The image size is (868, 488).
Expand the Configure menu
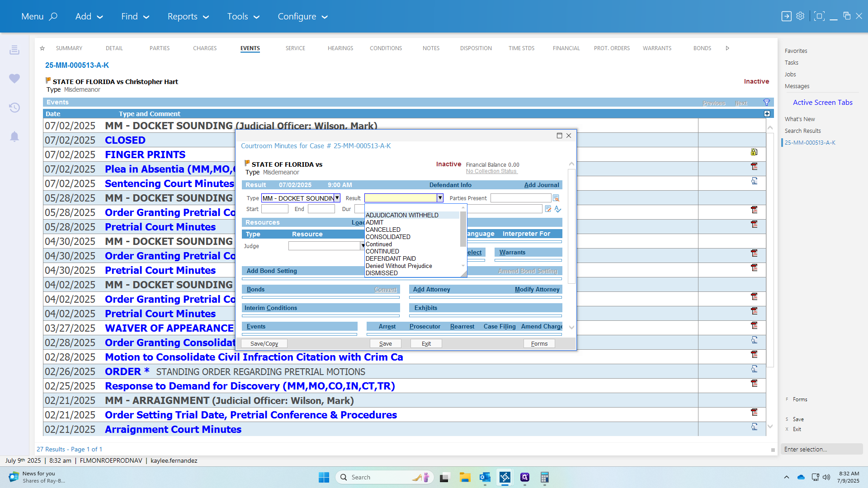click(302, 16)
